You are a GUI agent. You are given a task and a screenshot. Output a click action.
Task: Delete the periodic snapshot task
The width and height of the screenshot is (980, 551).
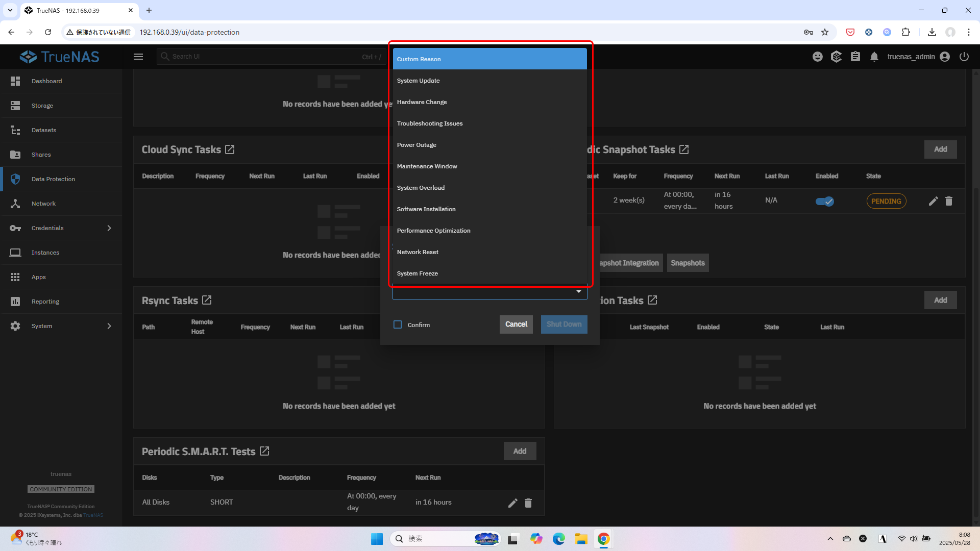pos(949,201)
